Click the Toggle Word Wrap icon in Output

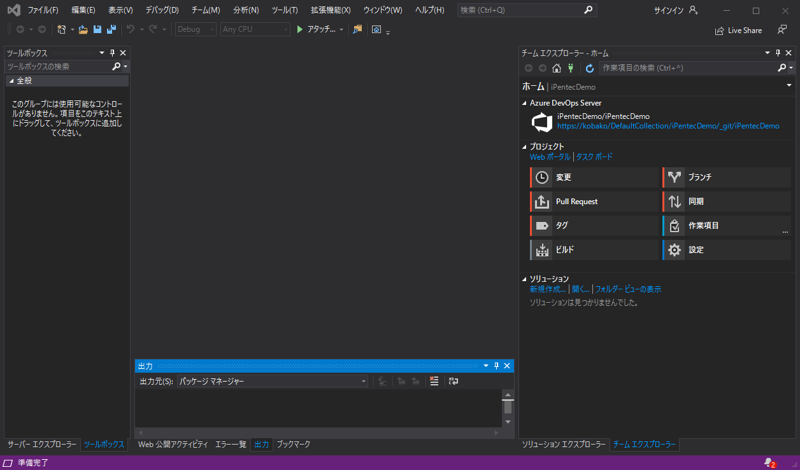pyautogui.click(x=453, y=381)
